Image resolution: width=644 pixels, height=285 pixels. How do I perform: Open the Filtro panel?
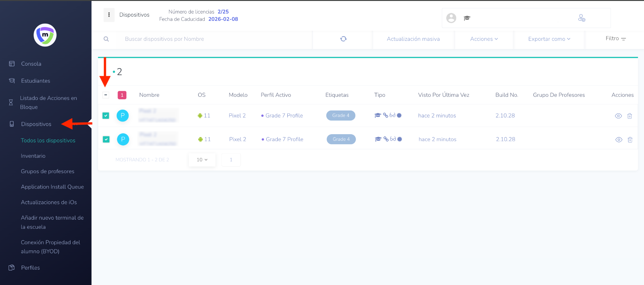click(x=615, y=38)
